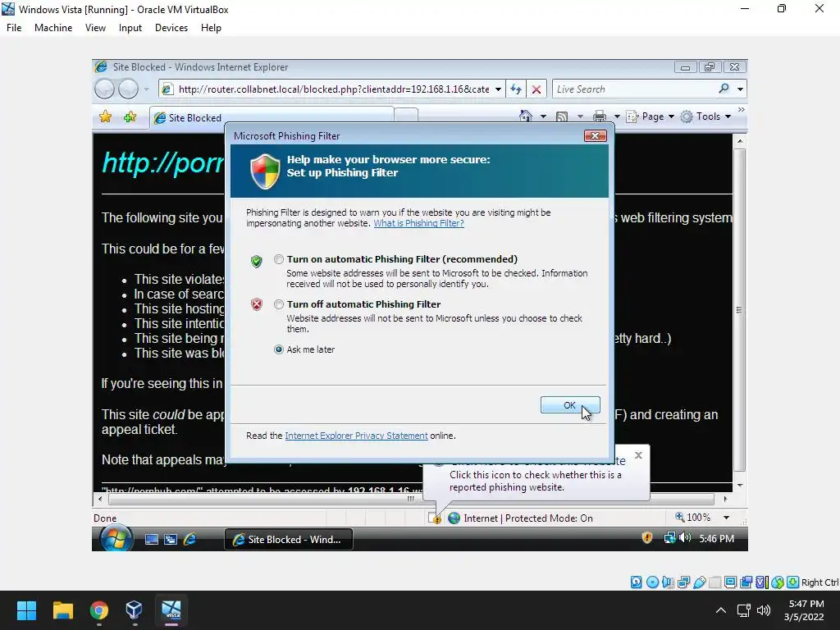Click the Vista volume tray icon
Image resolution: width=840 pixels, height=630 pixels.
(x=685, y=538)
